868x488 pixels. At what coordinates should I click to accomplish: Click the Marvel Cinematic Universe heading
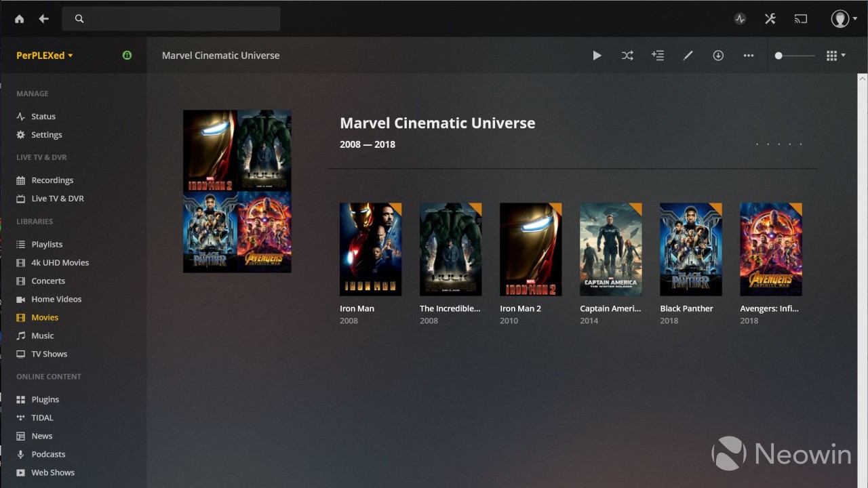[437, 123]
